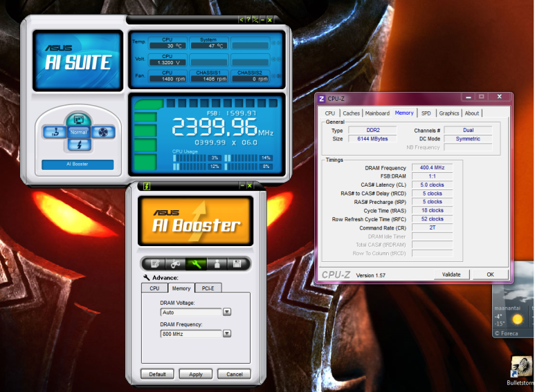
Task: Click the AI Booster label bar in AI Suite
Action: (78, 164)
